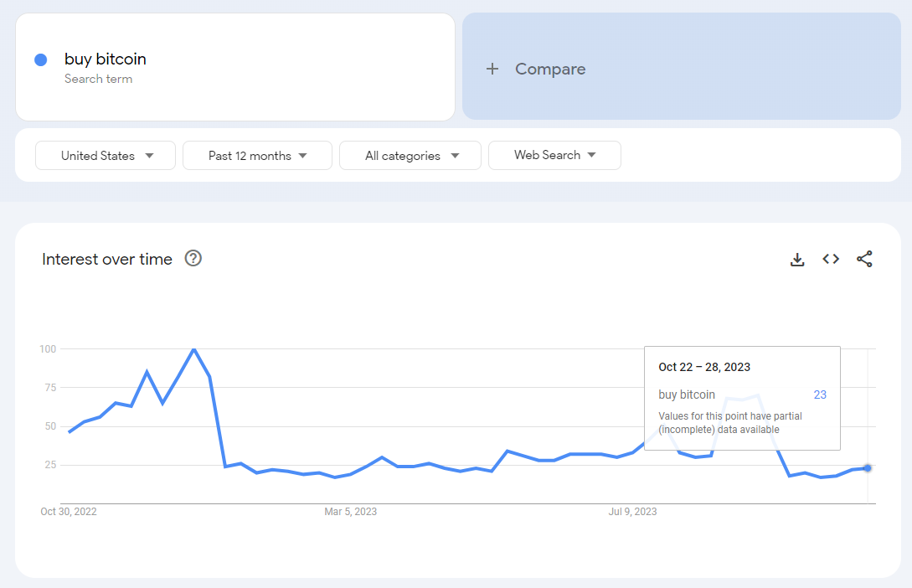Viewport: 912px width, 588px height.
Task: Click the blue dot beside buy bitcoin
Action: tap(40, 59)
